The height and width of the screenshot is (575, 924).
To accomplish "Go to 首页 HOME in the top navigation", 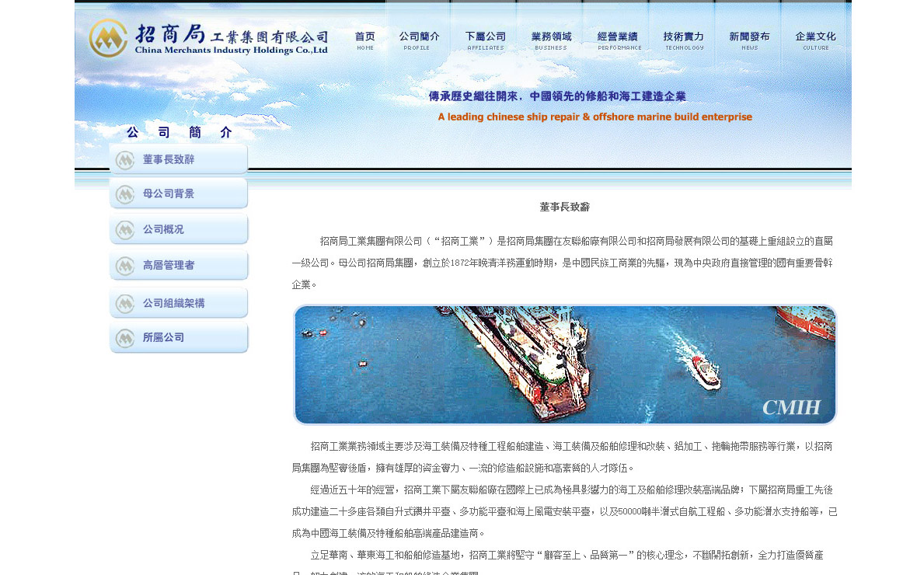I will point(364,40).
